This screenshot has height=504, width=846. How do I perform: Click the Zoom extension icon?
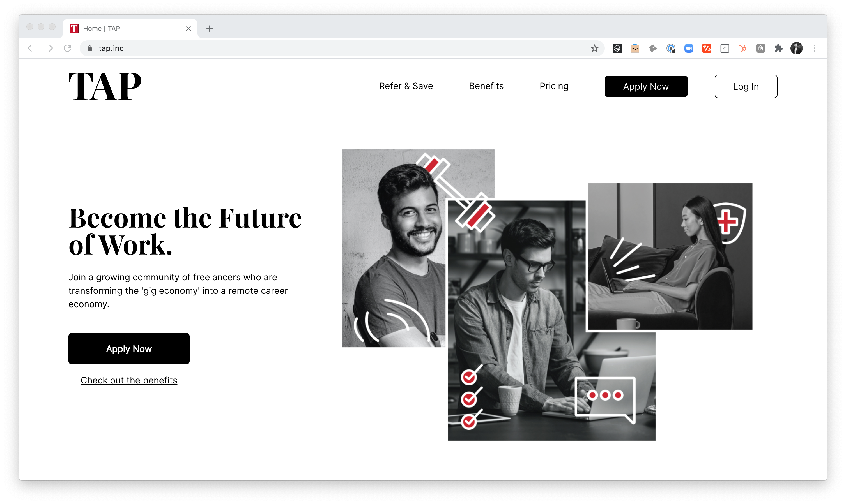pos(688,48)
